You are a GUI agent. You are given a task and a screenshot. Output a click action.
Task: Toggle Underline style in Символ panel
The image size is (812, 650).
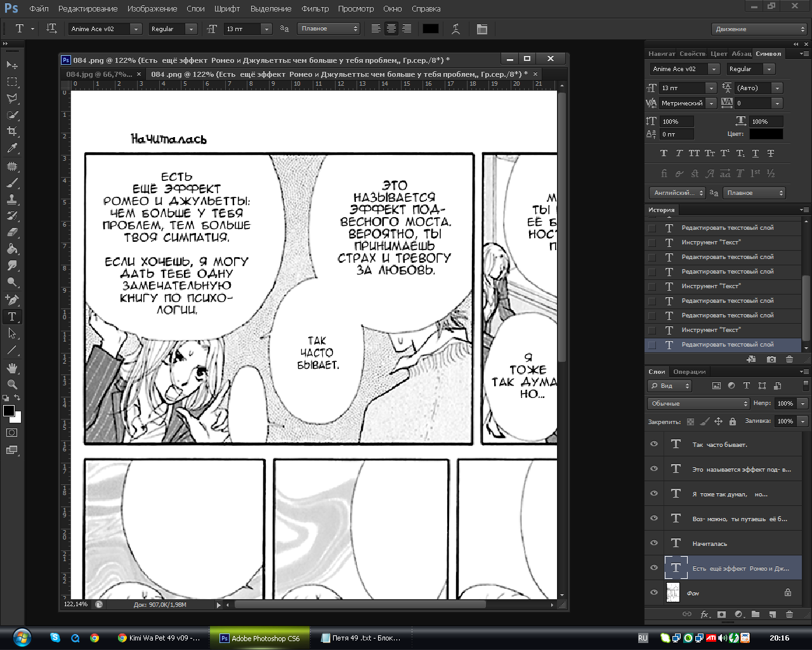(756, 153)
